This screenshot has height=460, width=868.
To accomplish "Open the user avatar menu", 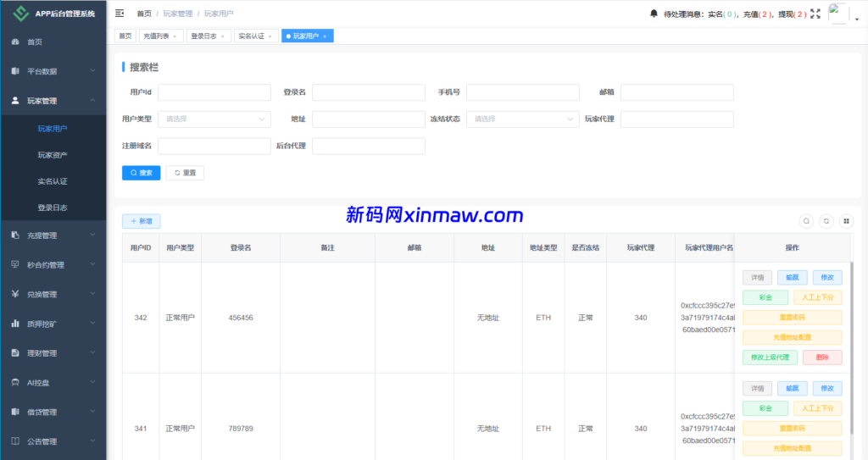I will point(837,14).
